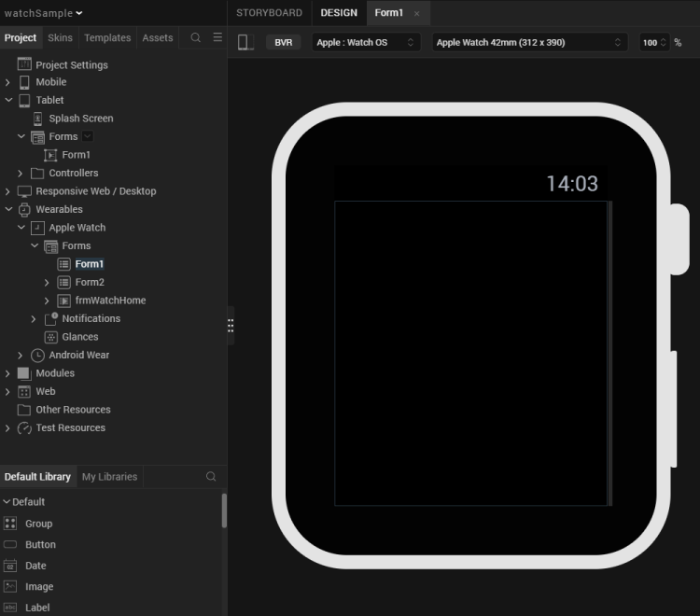Open the Apple : Watch OS dropdown
Screen dimensions: 700x616
[x=365, y=43]
